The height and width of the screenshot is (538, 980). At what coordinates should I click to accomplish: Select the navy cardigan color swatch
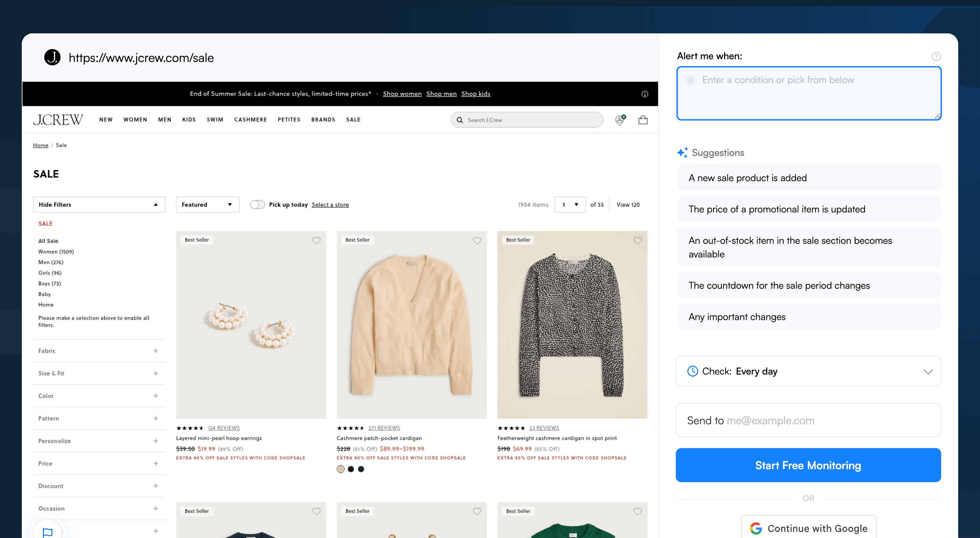point(361,469)
